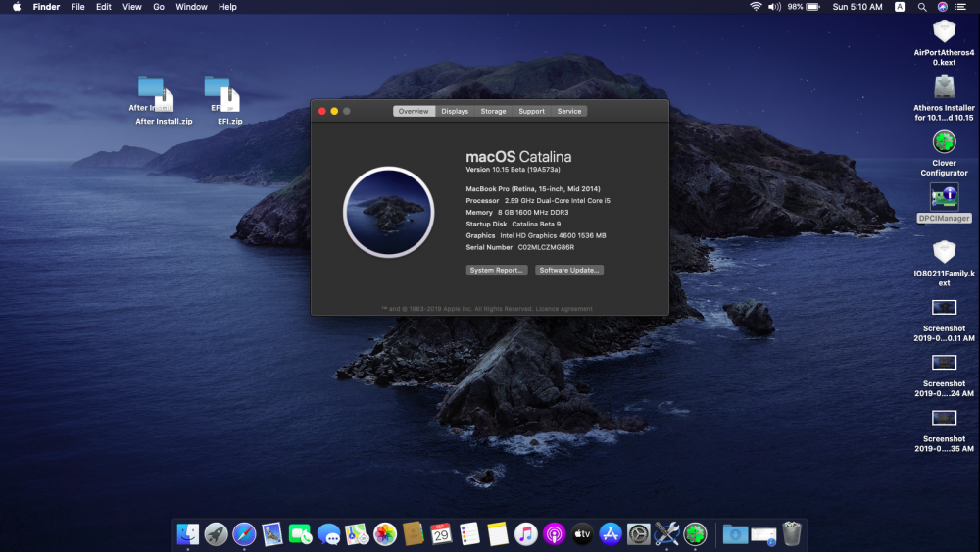Switch to the Service tab

coord(569,111)
